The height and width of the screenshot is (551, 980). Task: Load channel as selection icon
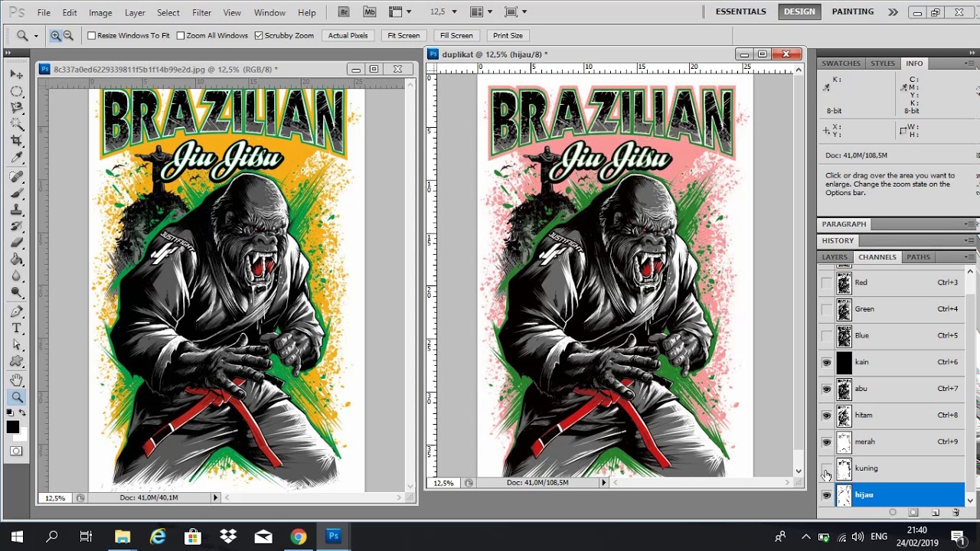[893, 512]
